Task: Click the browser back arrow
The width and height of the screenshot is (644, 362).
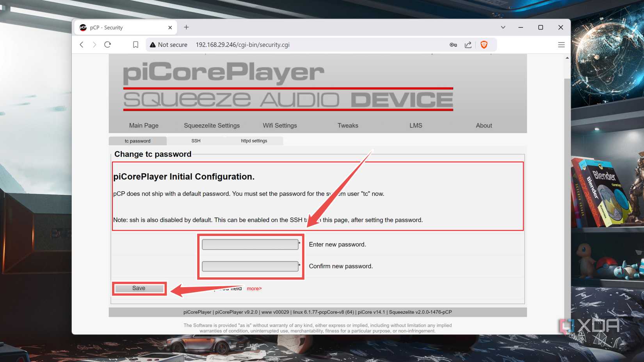Action: (x=82, y=44)
